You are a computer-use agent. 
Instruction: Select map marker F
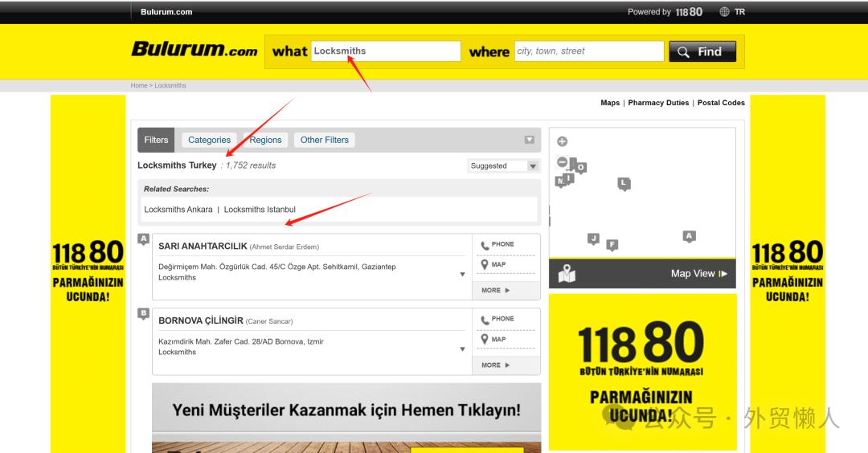tap(612, 244)
